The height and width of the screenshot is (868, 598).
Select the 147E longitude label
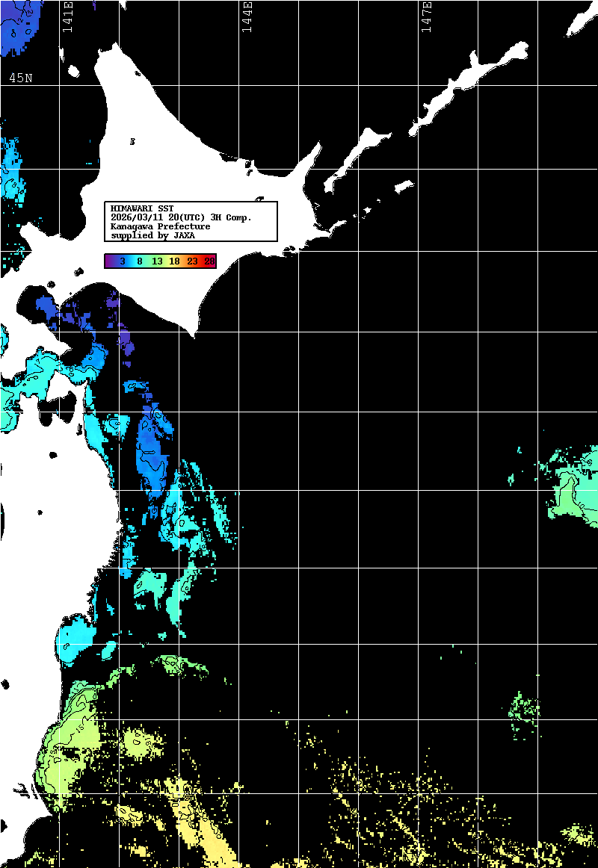[x=426, y=16]
